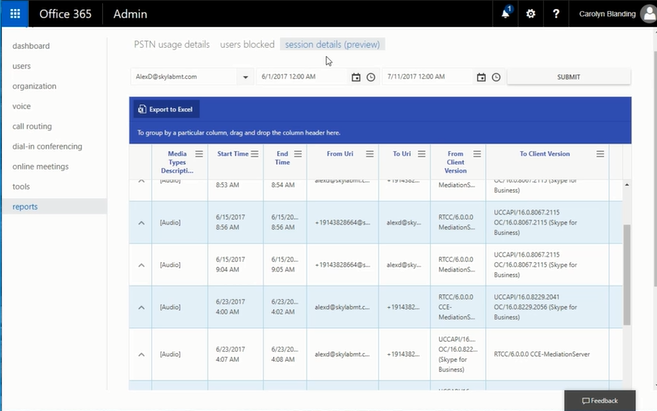Open the end date time clock picker
This screenshot has height=411, width=657.
(x=496, y=77)
